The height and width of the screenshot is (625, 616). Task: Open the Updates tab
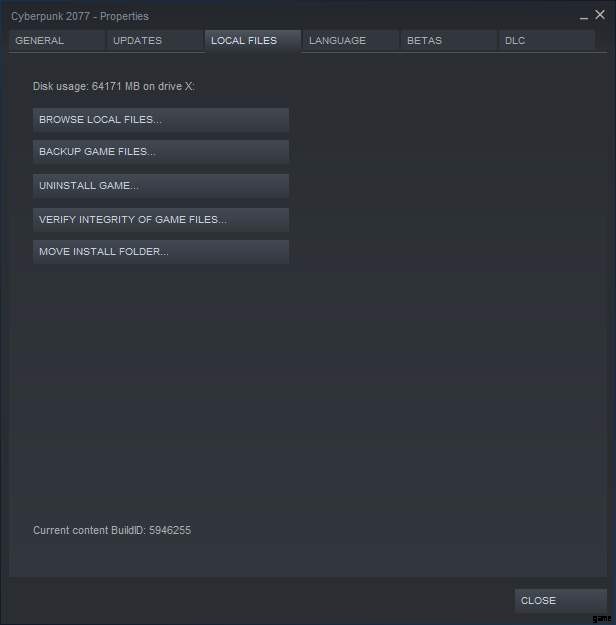click(x=154, y=41)
